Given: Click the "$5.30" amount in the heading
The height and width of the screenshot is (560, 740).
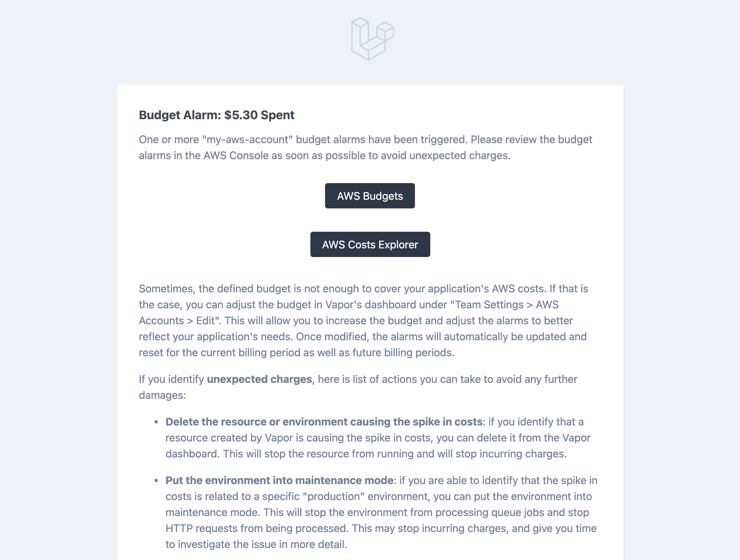Looking at the screenshot, I should pyautogui.click(x=241, y=115).
